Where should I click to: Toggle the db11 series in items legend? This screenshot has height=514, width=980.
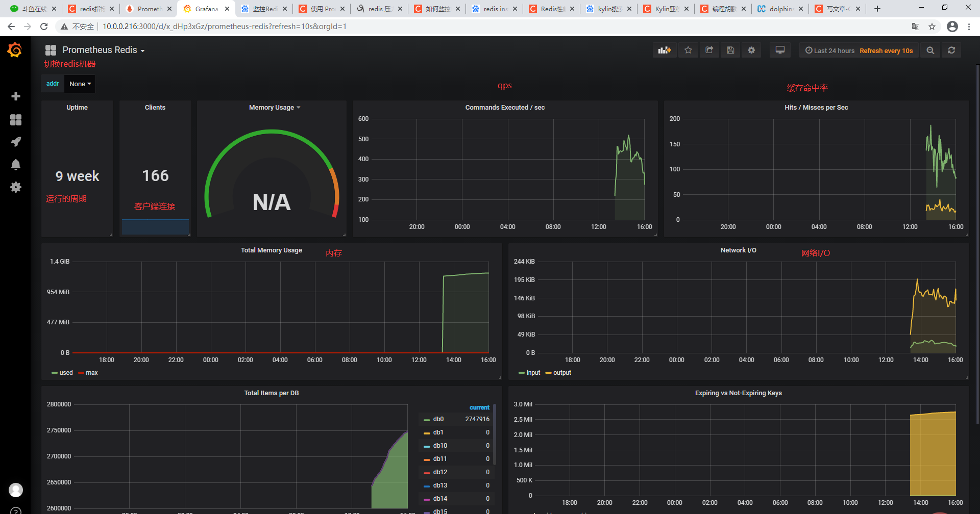440,459
